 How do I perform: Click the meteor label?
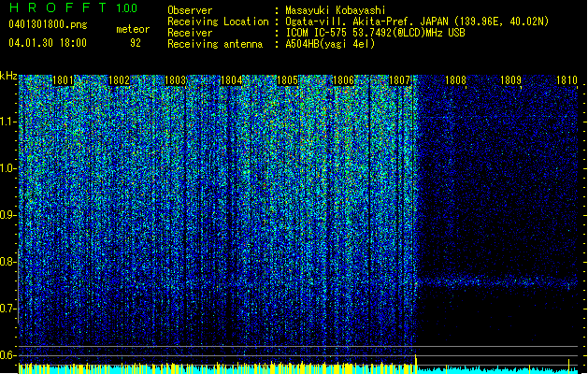(x=133, y=29)
